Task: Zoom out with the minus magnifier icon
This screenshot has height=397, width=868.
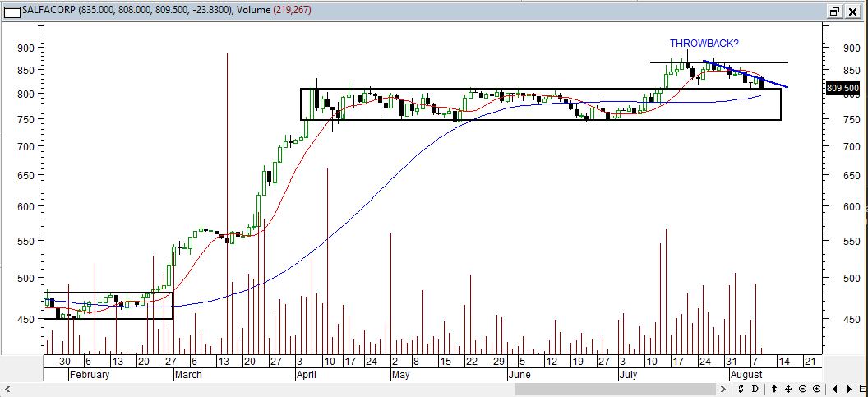Action: (803, 389)
